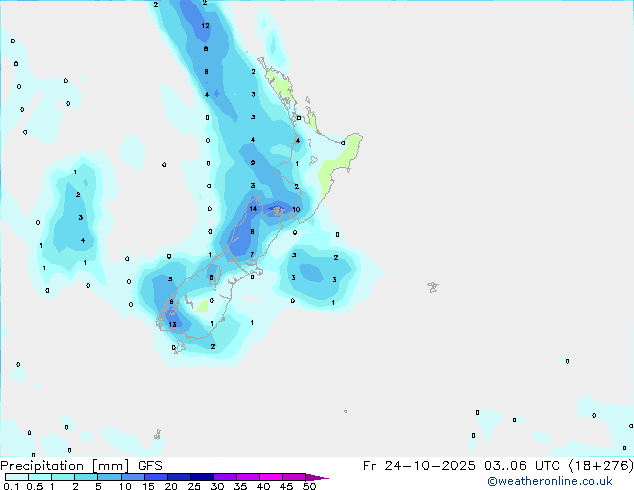Click the '7' precipitation value on map
634x490 pixels.
pyautogui.click(x=252, y=254)
